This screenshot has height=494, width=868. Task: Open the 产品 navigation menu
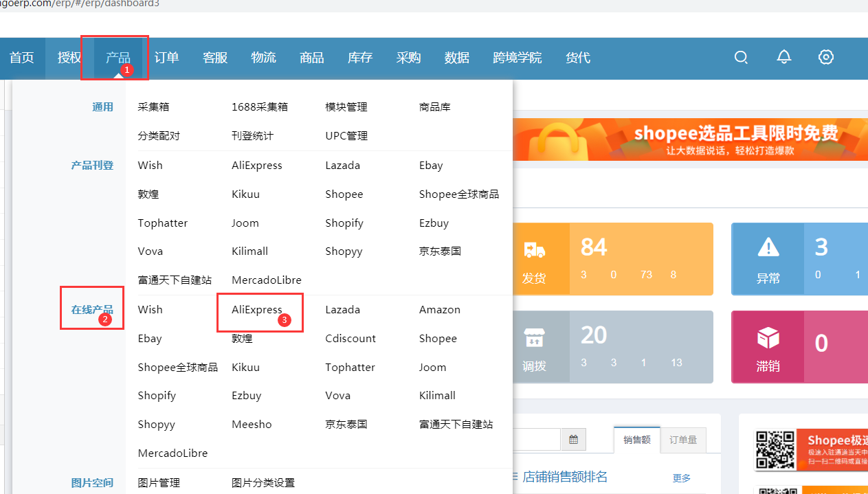pos(118,58)
